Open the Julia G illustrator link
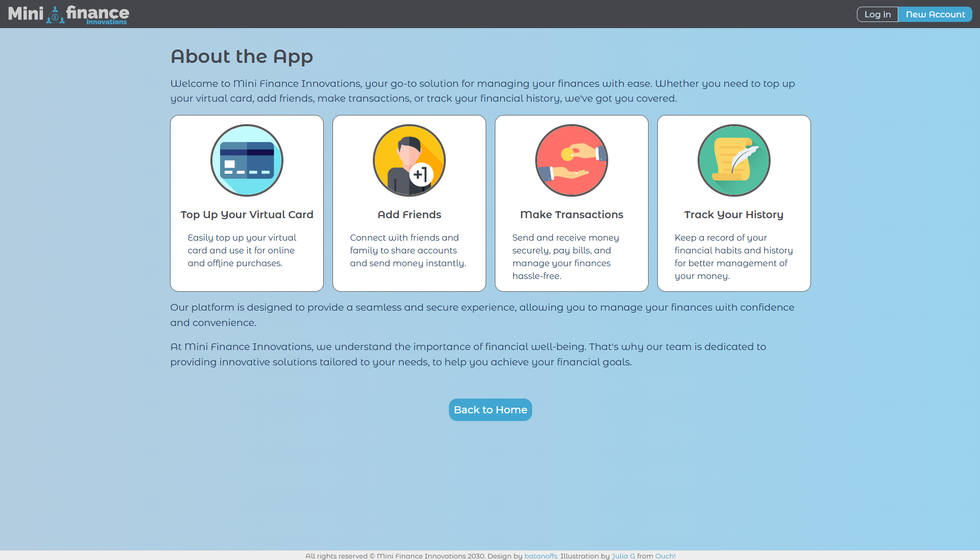This screenshot has height=560, width=980. (623, 556)
